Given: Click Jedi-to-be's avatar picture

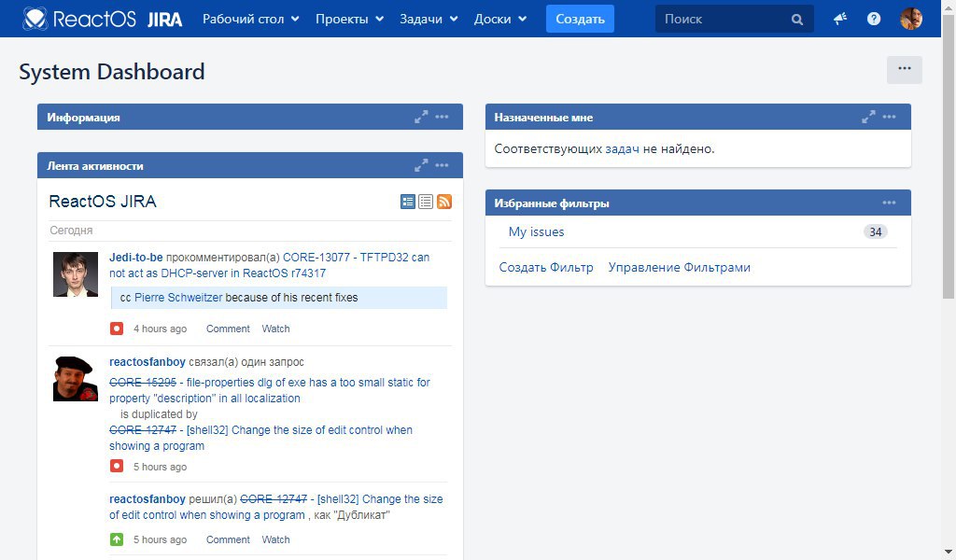Looking at the screenshot, I should (76, 274).
